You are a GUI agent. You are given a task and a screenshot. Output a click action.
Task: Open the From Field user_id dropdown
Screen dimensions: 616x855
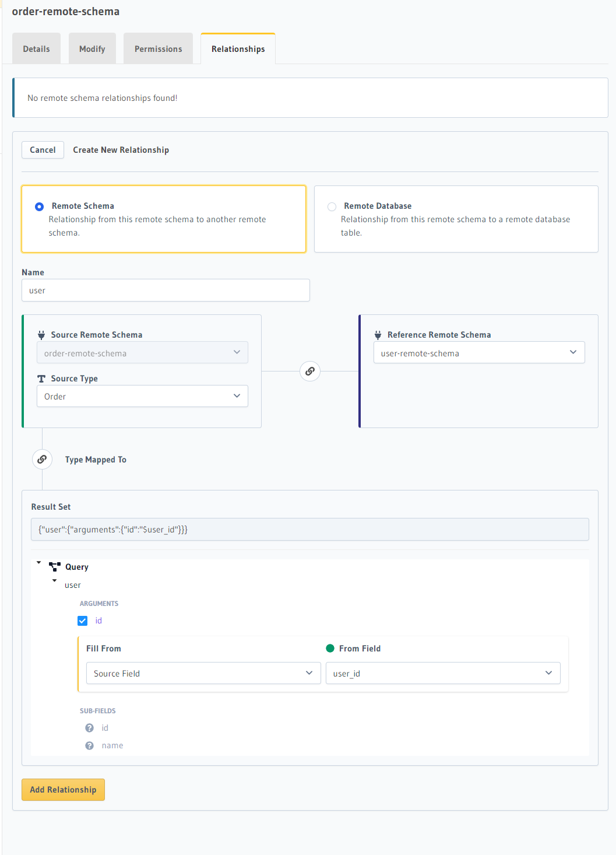point(442,673)
